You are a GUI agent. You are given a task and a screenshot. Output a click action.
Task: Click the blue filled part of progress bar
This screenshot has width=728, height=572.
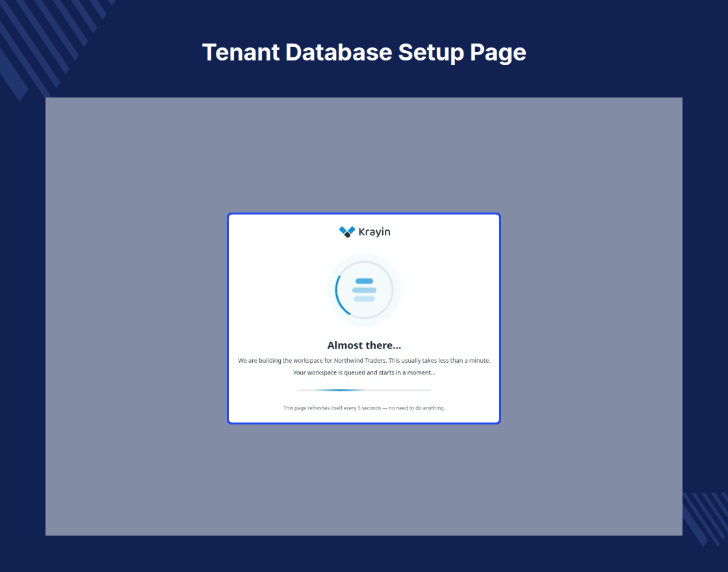(x=341, y=390)
